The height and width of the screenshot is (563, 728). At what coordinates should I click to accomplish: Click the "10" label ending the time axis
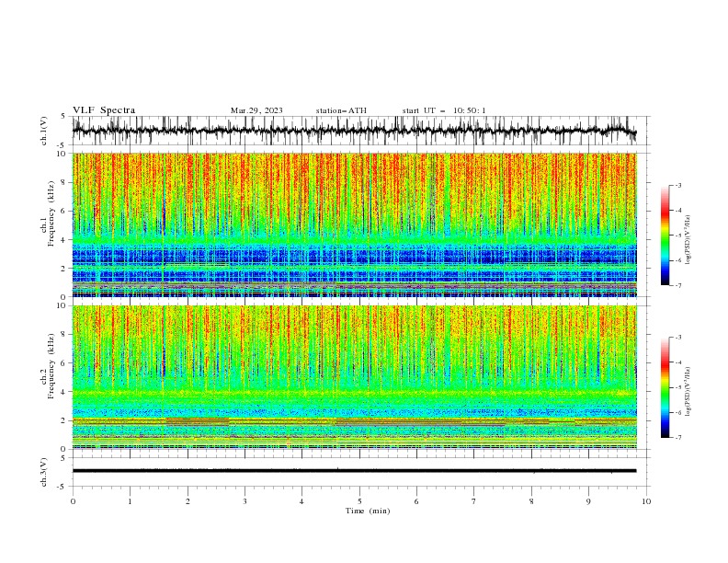(646, 501)
